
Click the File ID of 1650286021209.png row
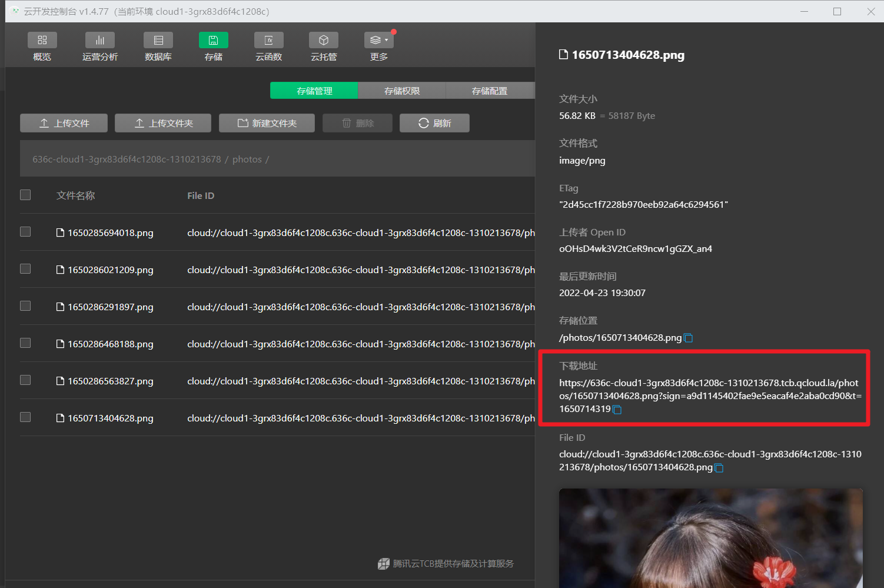(361, 270)
